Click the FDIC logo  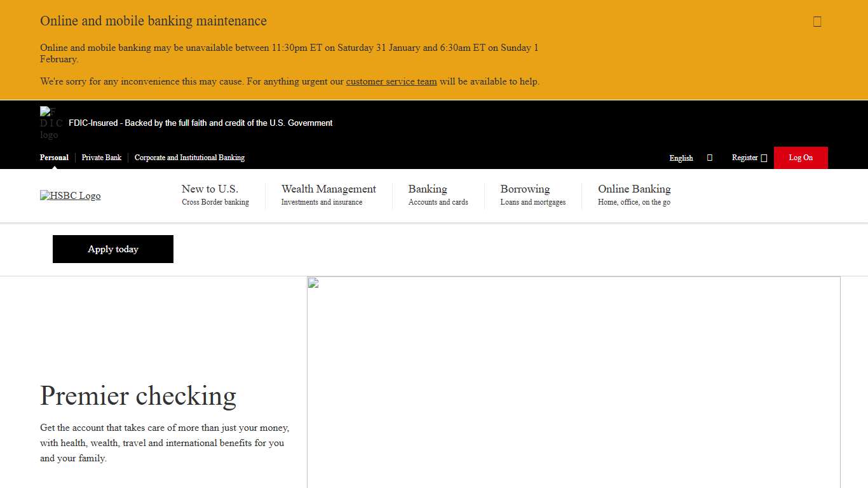[x=51, y=123]
